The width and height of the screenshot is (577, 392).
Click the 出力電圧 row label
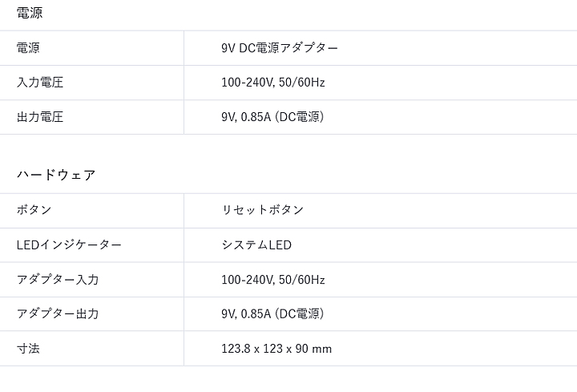(x=40, y=117)
